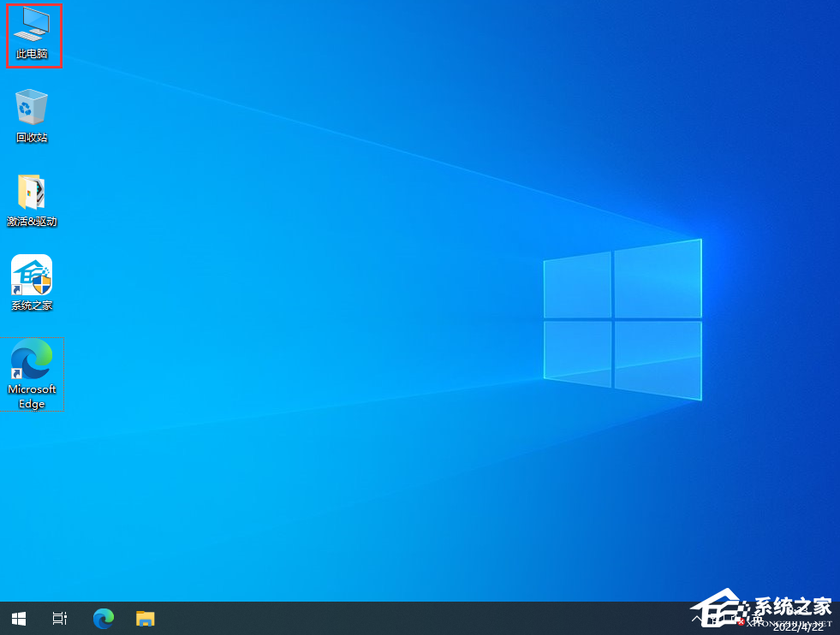
Task: Click the "此电脑" label text
Action: tap(32, 54)
